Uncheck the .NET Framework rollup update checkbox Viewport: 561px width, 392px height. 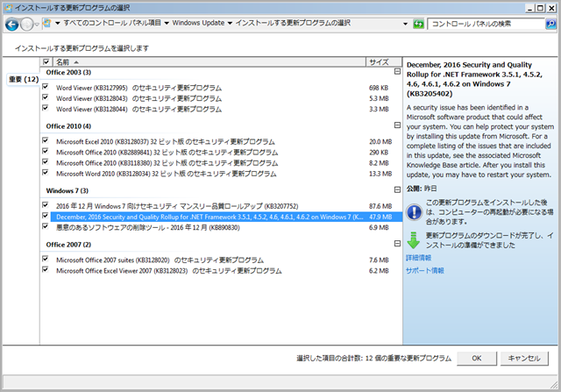coord(46,216)
